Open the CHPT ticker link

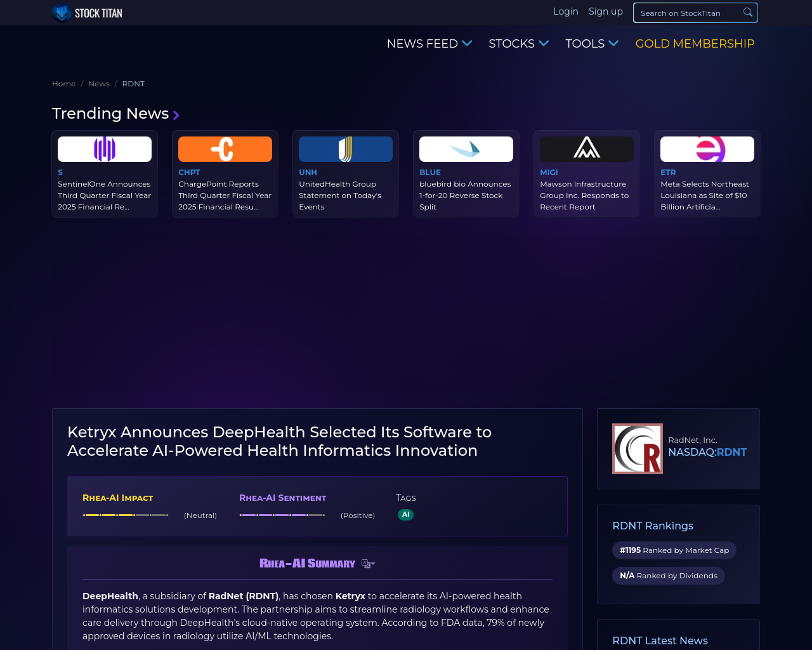click(x=189, y=173)
